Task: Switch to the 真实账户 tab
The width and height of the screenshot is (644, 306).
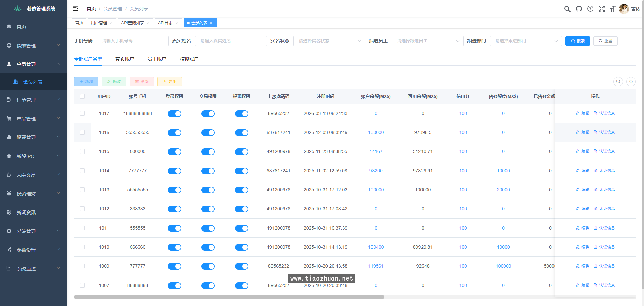Action: 125,59
